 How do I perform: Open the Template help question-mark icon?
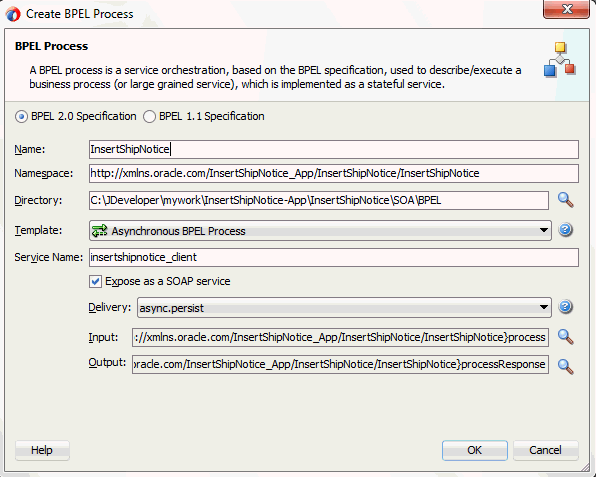tap(565, 230)
